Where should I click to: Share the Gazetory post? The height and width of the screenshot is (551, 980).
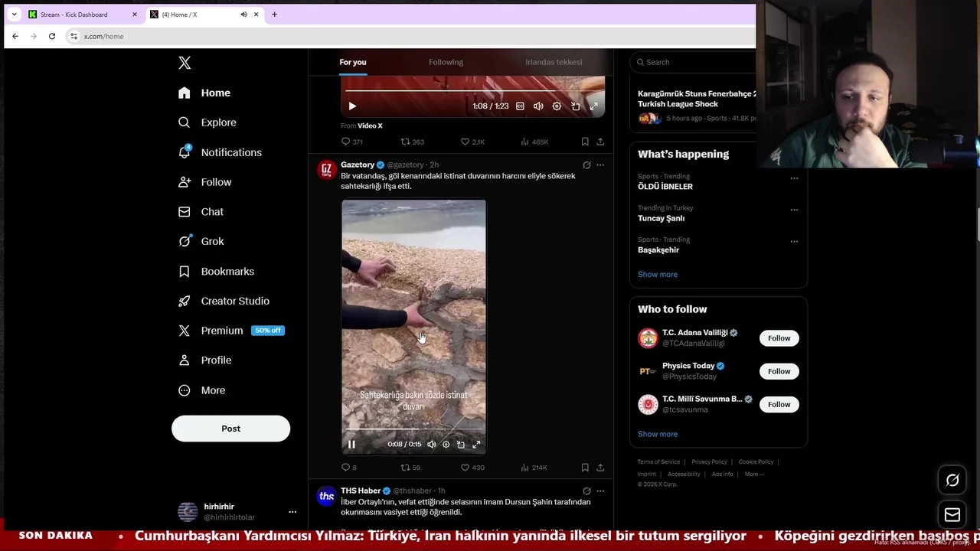[600, 468]
